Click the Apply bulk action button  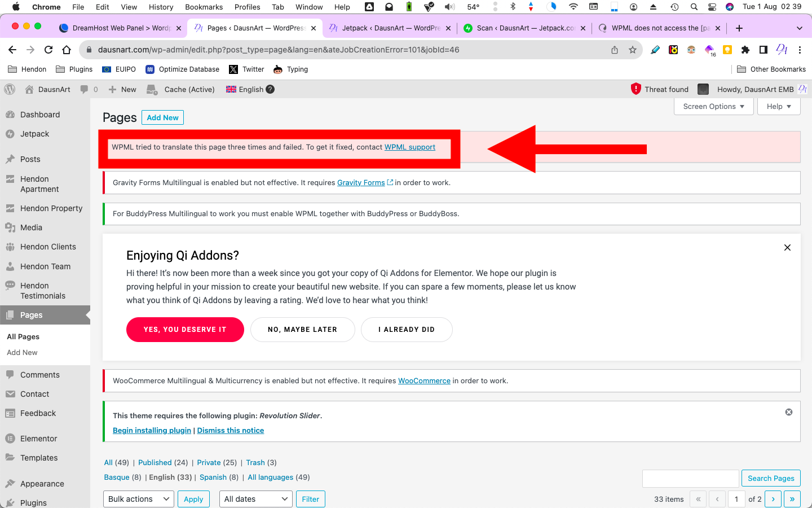[193, 499]
